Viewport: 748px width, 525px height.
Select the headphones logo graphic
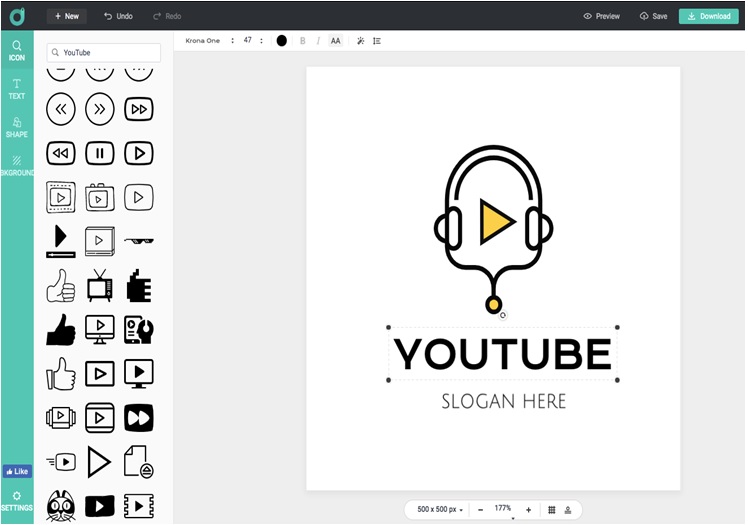coord(494,229)
